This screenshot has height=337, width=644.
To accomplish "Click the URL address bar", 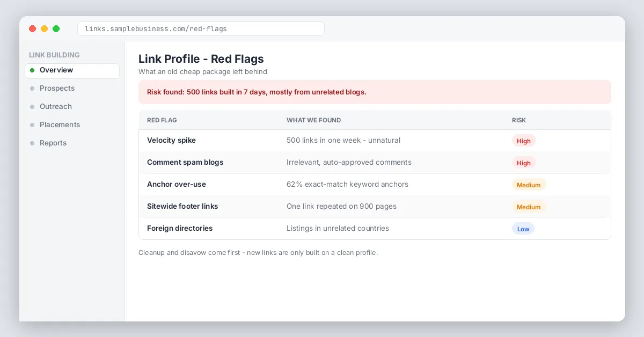I will 201,29.
